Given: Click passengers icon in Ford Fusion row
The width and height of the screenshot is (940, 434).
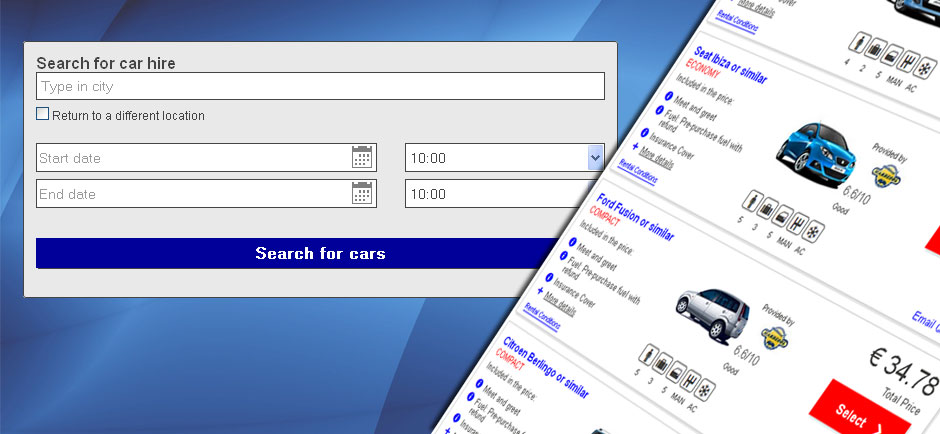Looking at the screenshot, I should tap(647, 355).
